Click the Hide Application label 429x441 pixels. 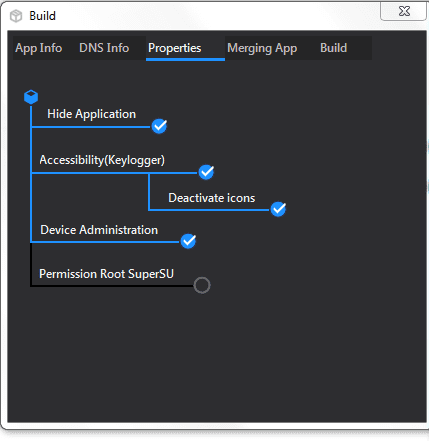click(x=92, y=114)
